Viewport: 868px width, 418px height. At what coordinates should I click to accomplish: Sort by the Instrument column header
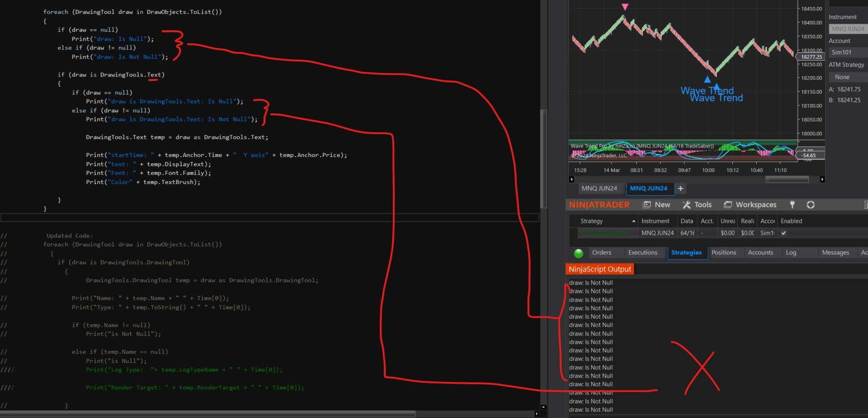[655, 221]
